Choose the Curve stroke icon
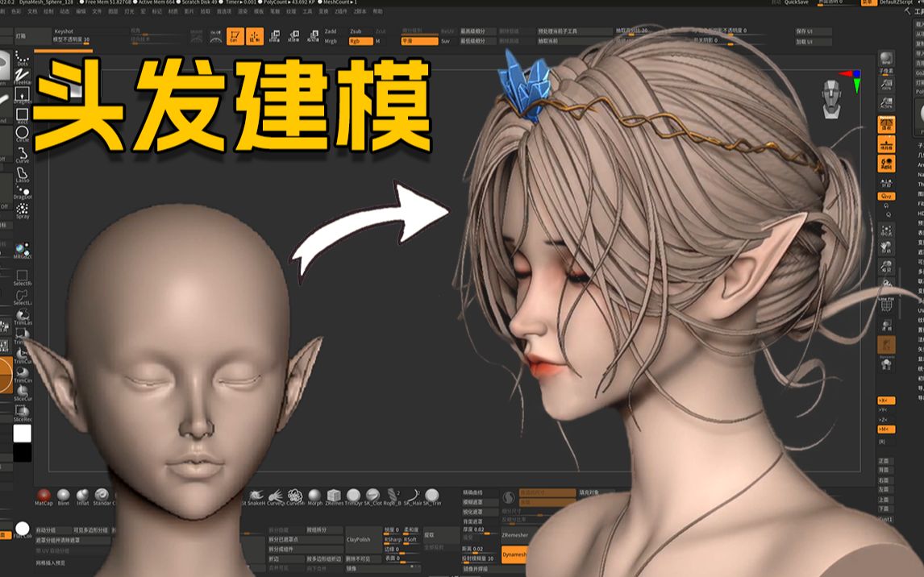Image resolution: width=924 pixels, height=577 pixels. [x=22, y=154]
